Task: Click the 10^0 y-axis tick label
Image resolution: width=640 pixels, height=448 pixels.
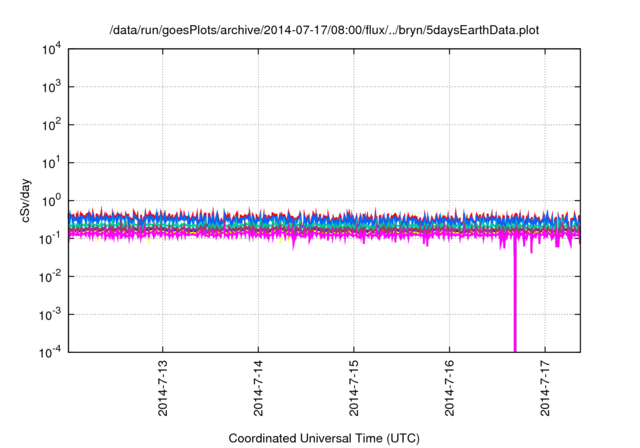Action: (51, 201)
